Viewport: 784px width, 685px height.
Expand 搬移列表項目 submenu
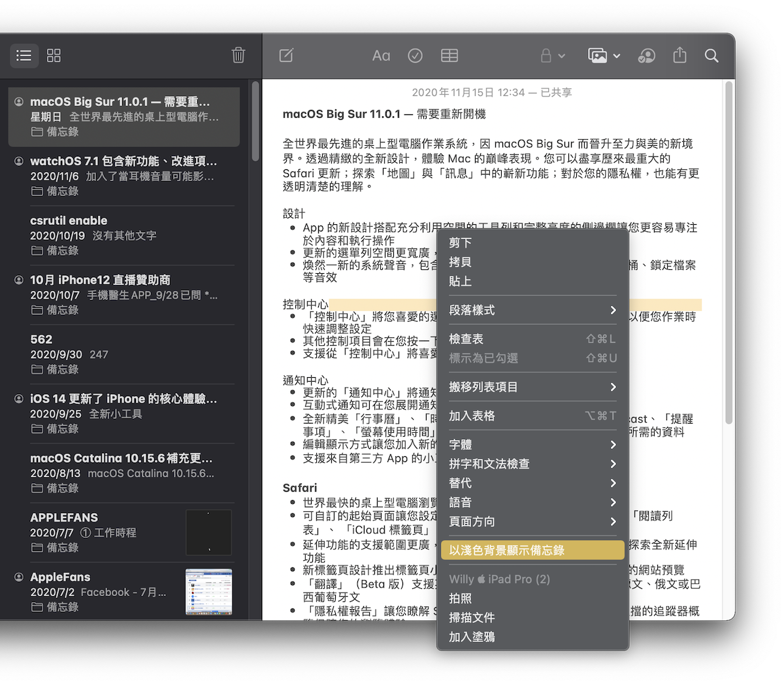pos(532,387)
